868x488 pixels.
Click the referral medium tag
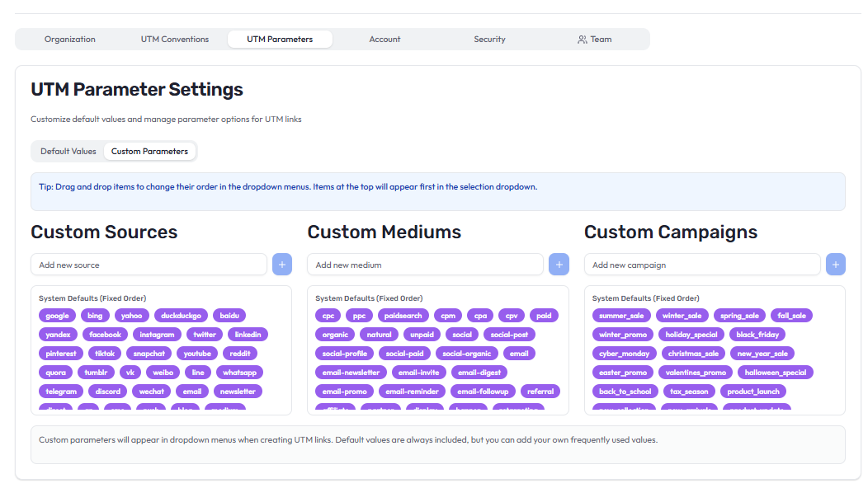click(x=540, y=392)
